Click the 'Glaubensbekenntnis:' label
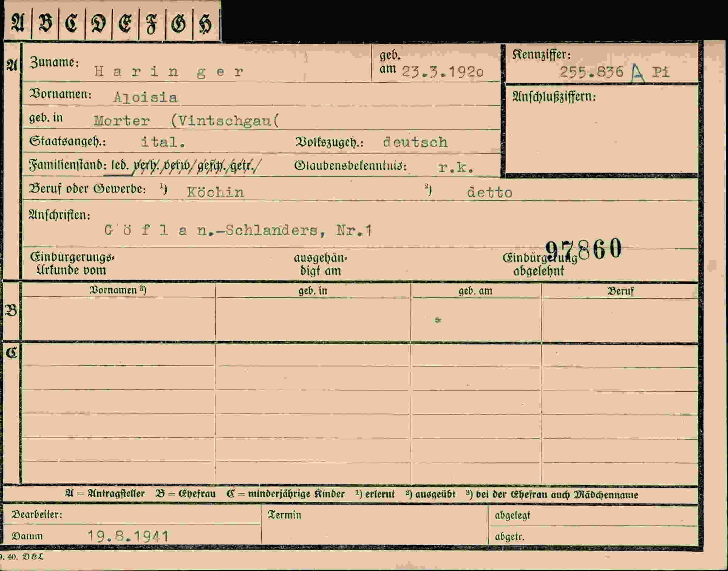This screenshot has height=571, width=728. click(350, 166)
